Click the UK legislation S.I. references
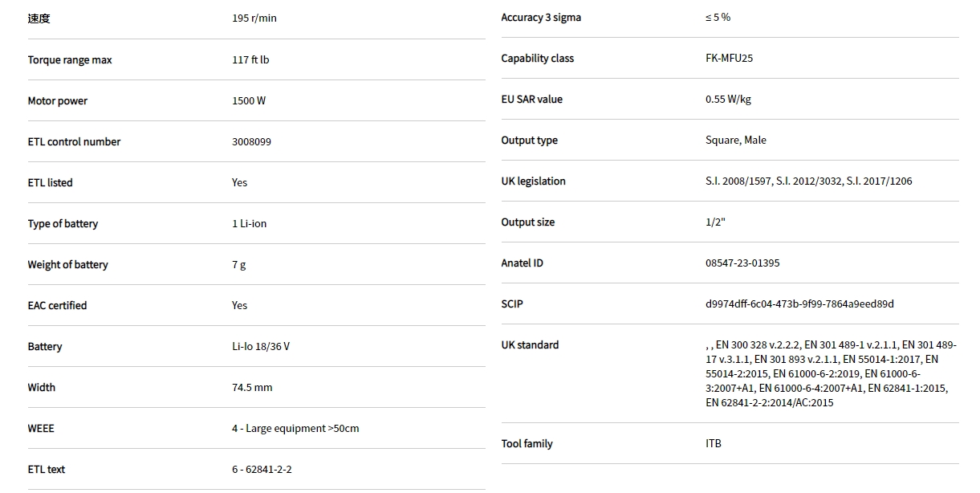Viewport: 980px width, 493px height. [808, 181]
